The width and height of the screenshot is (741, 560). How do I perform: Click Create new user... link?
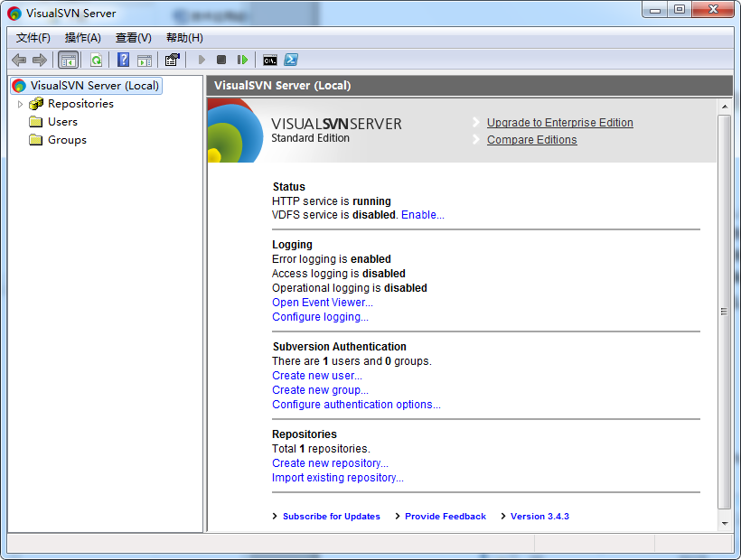(317, 376)
